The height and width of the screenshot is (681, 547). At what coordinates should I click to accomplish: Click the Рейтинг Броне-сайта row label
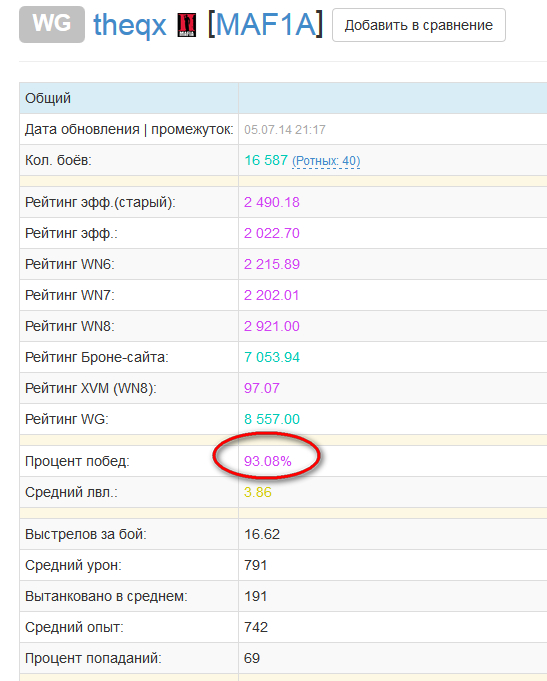click(96, 357)
